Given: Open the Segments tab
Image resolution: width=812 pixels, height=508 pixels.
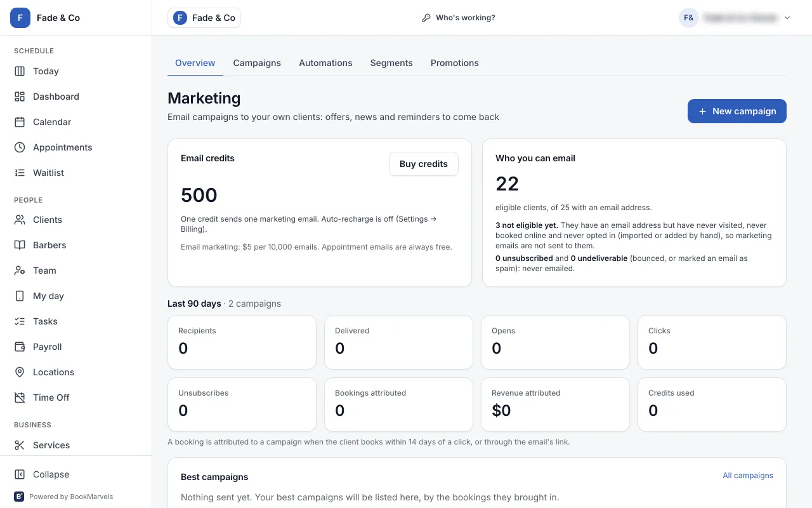Looking at the screenshot, I should tap(391, 63).
